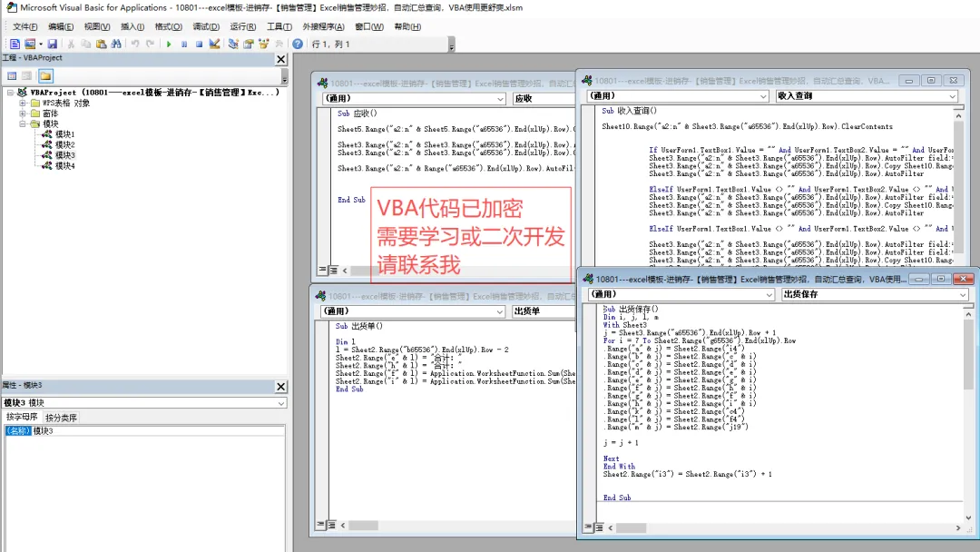Screen dimensions: 980x552
Task: Click horizontal scrollbar thumb in 出货单 window
Action: point(363,526)
